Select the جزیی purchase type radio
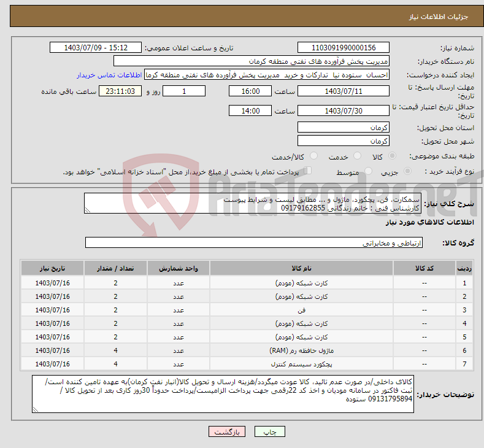484x448 pixels. 407,171
